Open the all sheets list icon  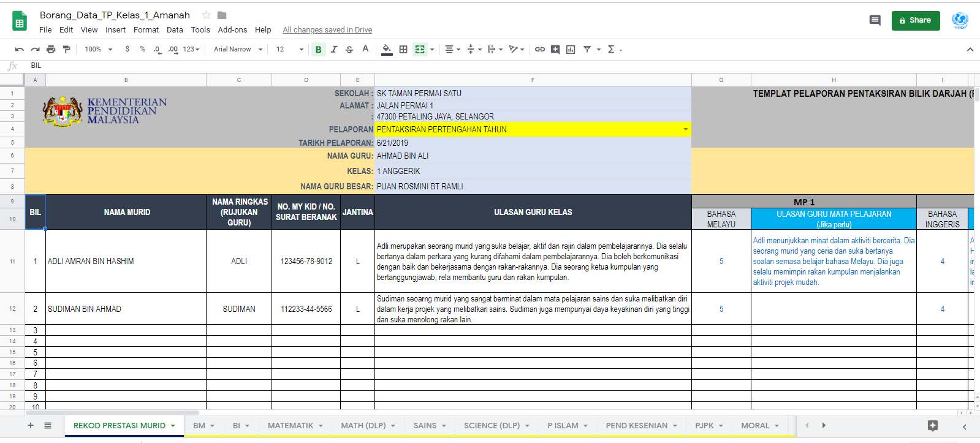click(48, 425)
